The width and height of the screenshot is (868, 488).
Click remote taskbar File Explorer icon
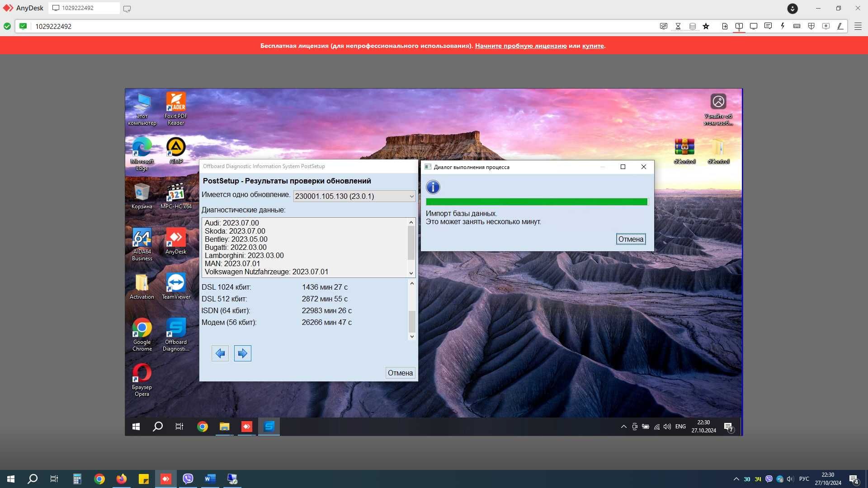pos(225,427)
